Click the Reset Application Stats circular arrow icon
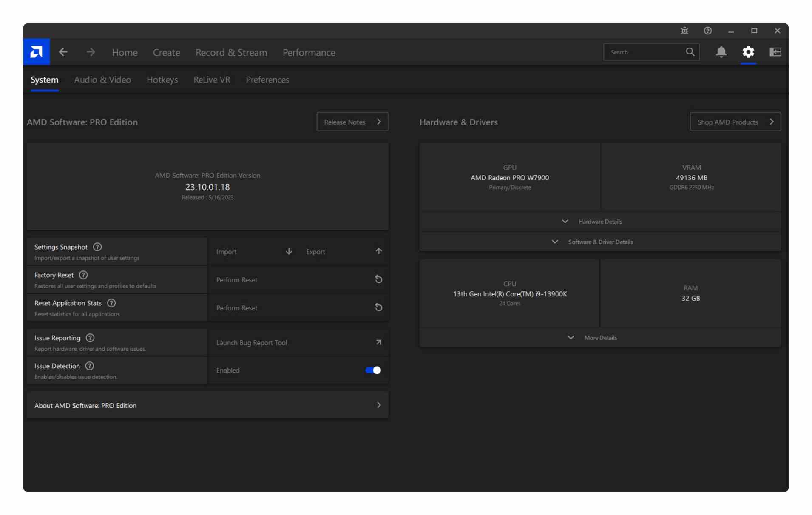 378,307
